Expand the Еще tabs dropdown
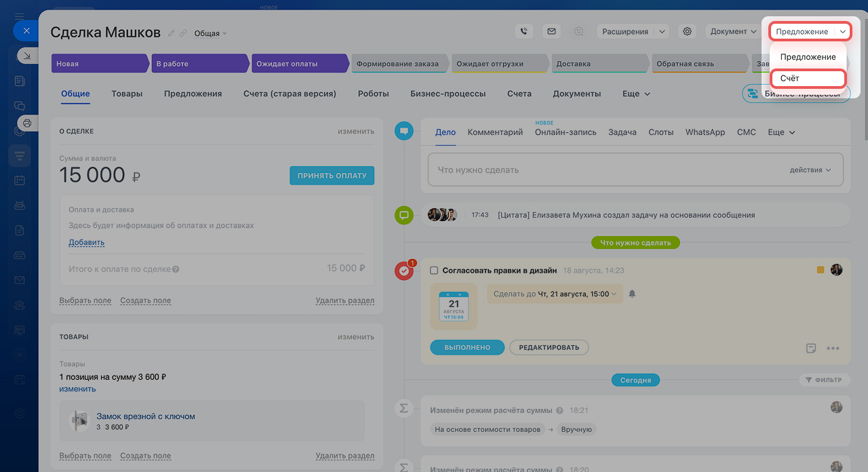868x472 pixels. point(636,94)
